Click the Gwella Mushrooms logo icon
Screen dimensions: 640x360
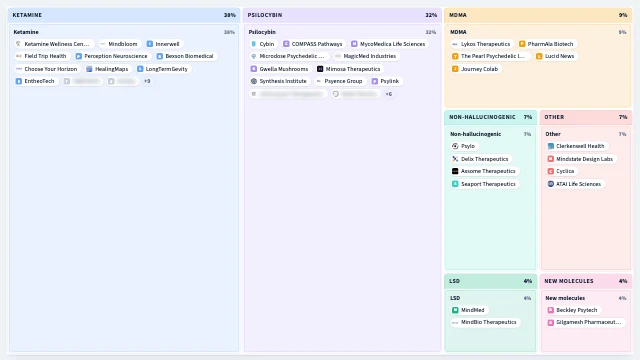[254, 69]
